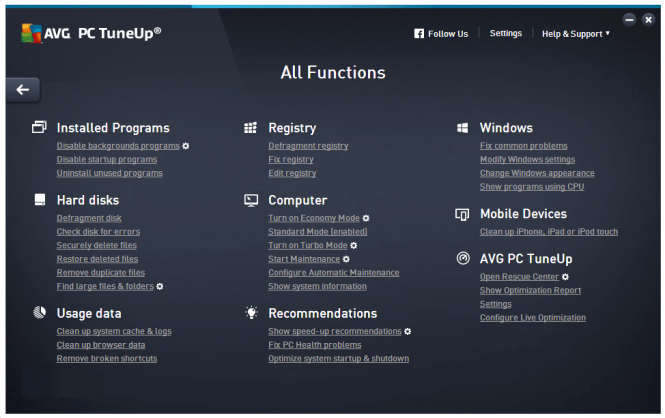Click gear icon next to Turn on Economy Mode
Screen dimensions: 665x418
click(x=366, y=218)
